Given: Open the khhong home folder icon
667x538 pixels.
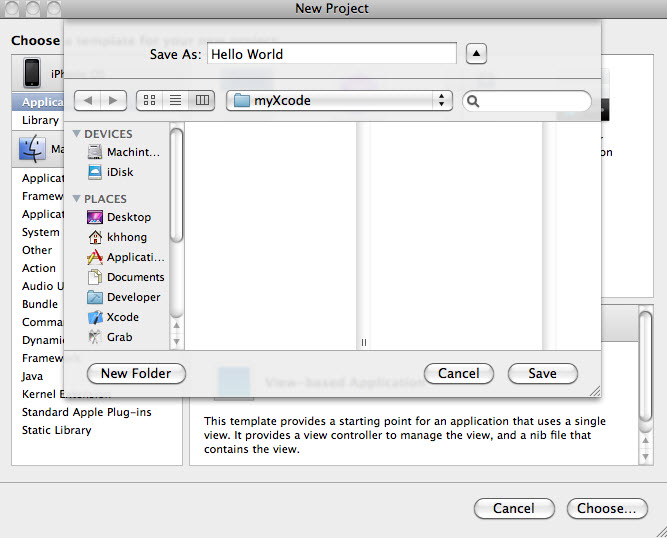Looking at the screenshot, I should click(95, 237).
